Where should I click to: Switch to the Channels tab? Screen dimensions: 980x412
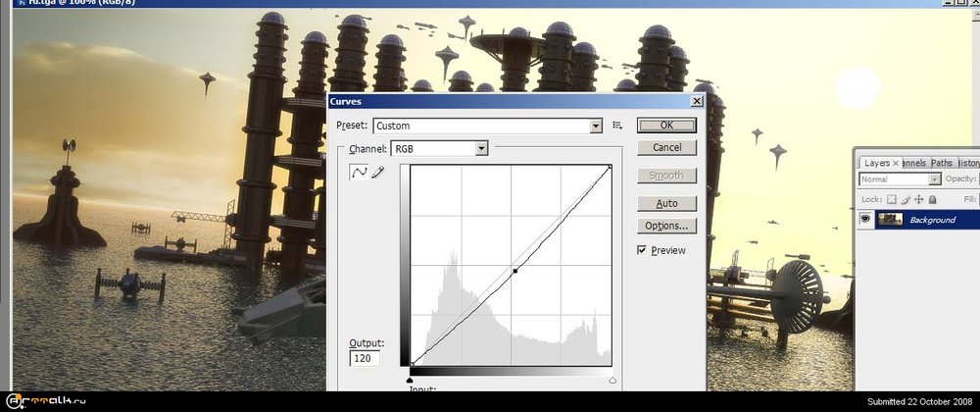point(913,163)
